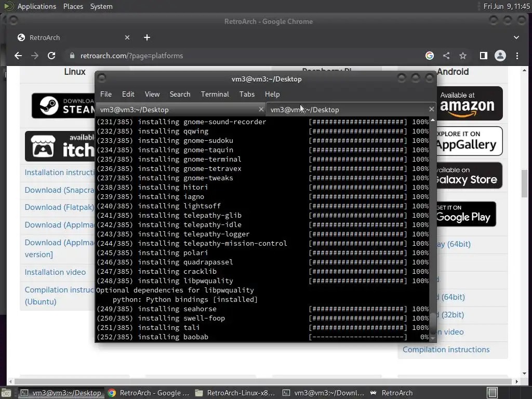Open the terminal Search menu
Viewport: 532px width, 399px height.
pyautogui.click(x=180, y=94)
